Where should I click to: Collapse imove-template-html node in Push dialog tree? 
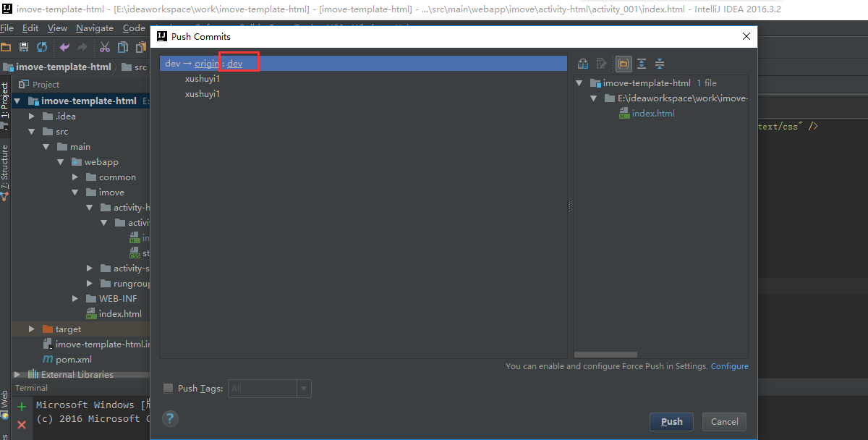[580, 83]
